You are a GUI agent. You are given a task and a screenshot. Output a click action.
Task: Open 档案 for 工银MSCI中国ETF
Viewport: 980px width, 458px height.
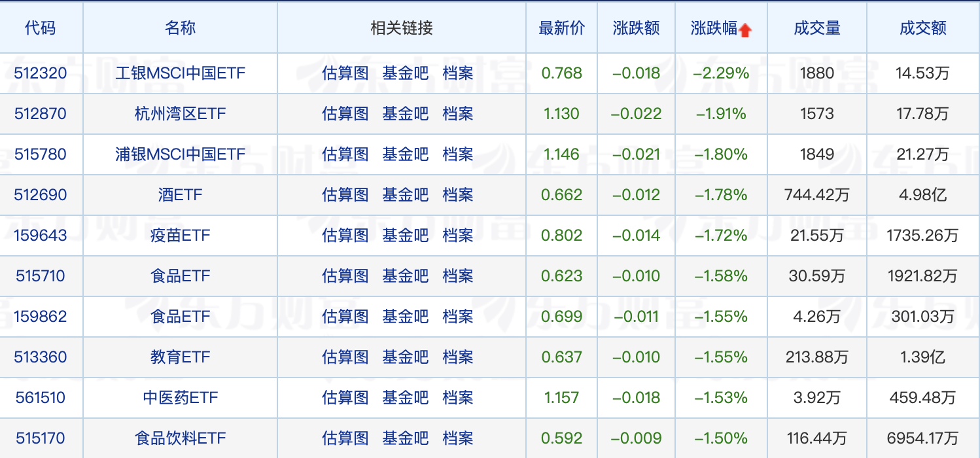[x=458, y=73]
